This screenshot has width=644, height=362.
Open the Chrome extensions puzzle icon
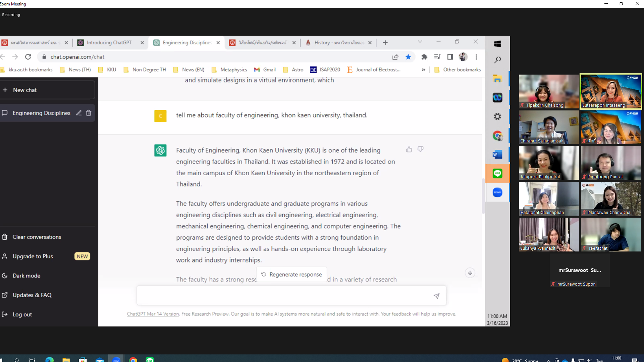(424, 57)
